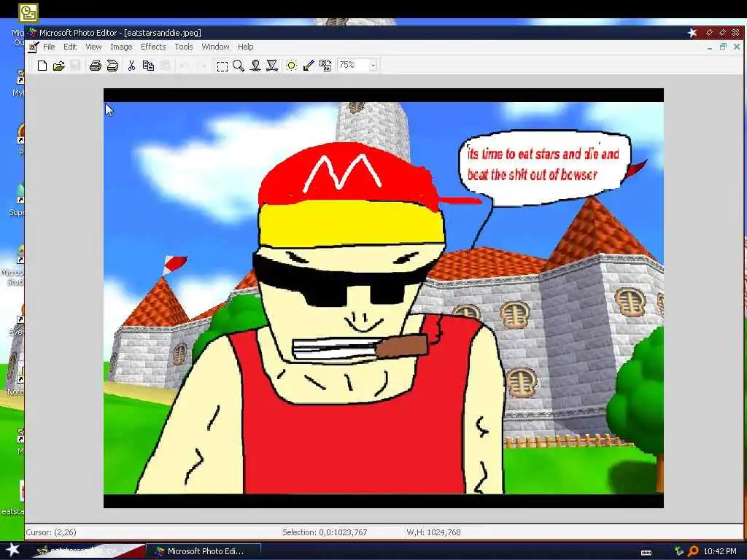The height and width of the screenshot is (560, 747).
Task: Open the zoom percentage dropdown arrow
Action: click(373, 66)
